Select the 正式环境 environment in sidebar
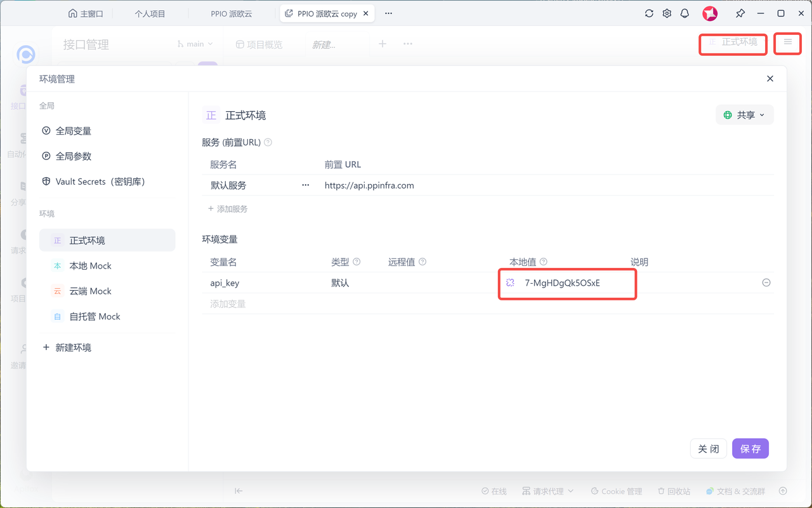This screenshot has height=508, width=812. point(107,241)
